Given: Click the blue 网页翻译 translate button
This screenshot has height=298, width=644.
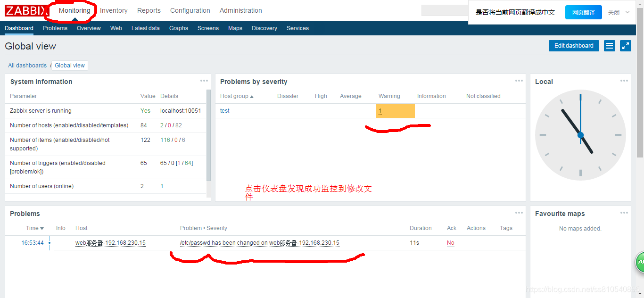Looking at the screenshot, I should (584, 12).
